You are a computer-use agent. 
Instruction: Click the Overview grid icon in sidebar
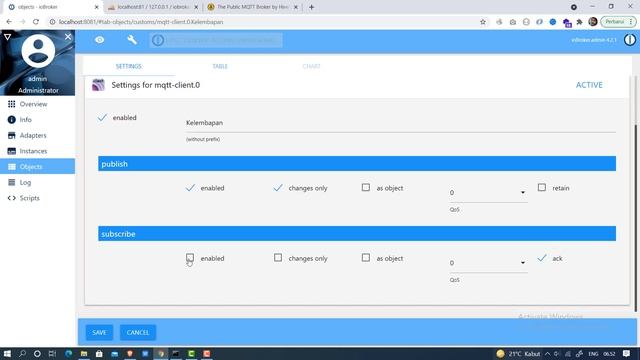tap(11, 104)
